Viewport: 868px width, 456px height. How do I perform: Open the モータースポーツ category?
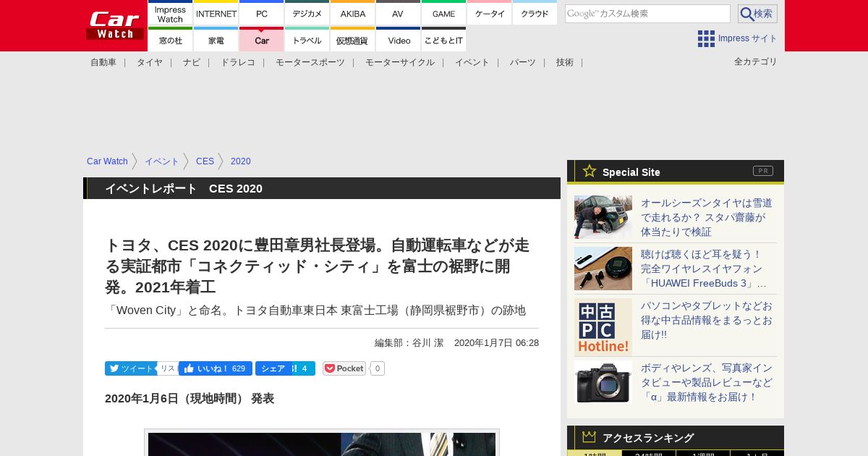[x=310, y=62]
